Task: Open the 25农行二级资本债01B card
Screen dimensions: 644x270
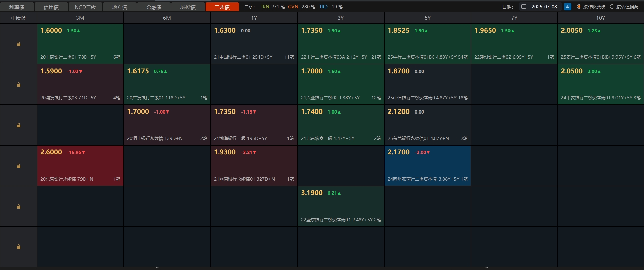Action: coord(601,44)
